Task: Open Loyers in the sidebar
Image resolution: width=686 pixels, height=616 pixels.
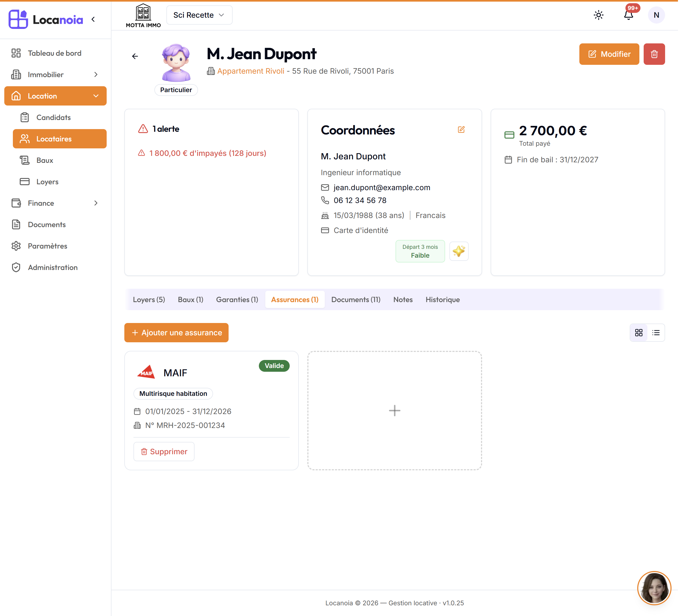Action: (x=59, y=182)
